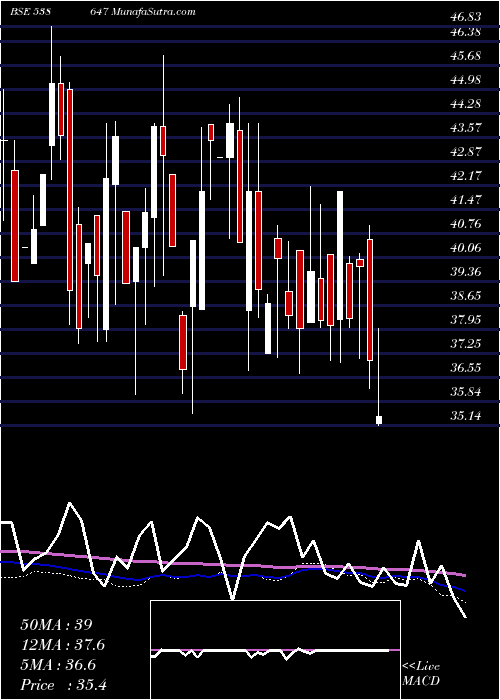Click the 5MA : 36.6 readout

[x=58, y=665]
